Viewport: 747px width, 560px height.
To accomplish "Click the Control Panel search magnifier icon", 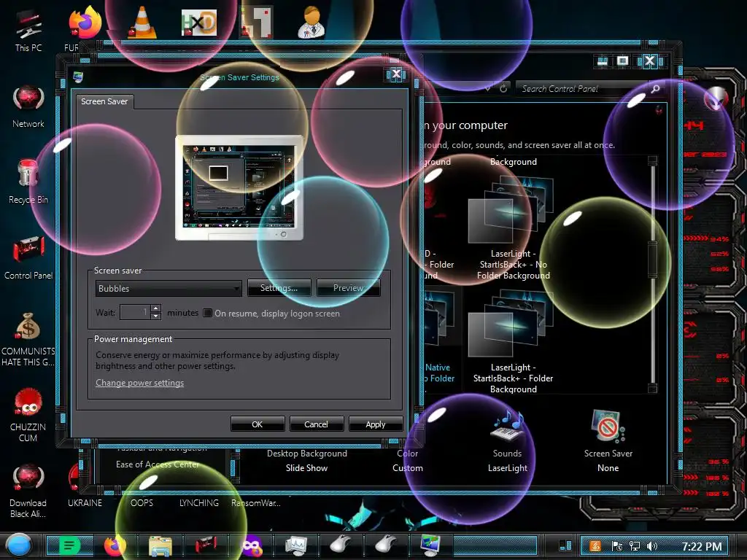I will (656, 88).
